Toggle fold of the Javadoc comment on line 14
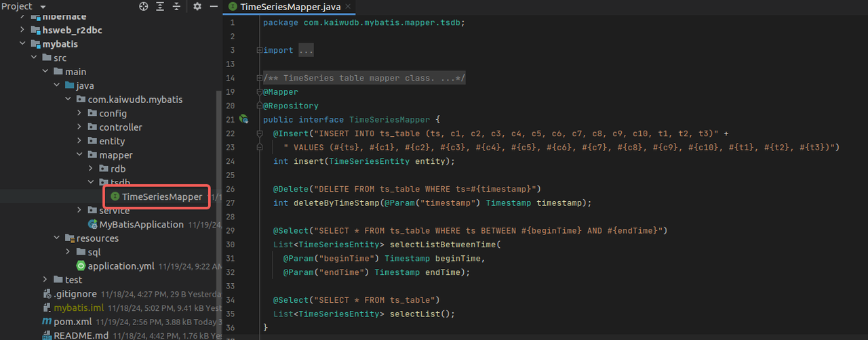The height and width of the screenshot is (340, 868). (259, 78)
